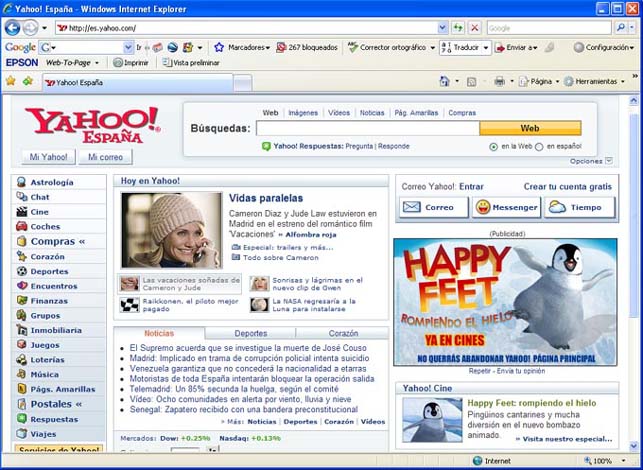Image resolution: width=643 pixels, height=470 pixels.
Task: Click the search magnifier icon in toolbar
Action: (x=620, y=28)
